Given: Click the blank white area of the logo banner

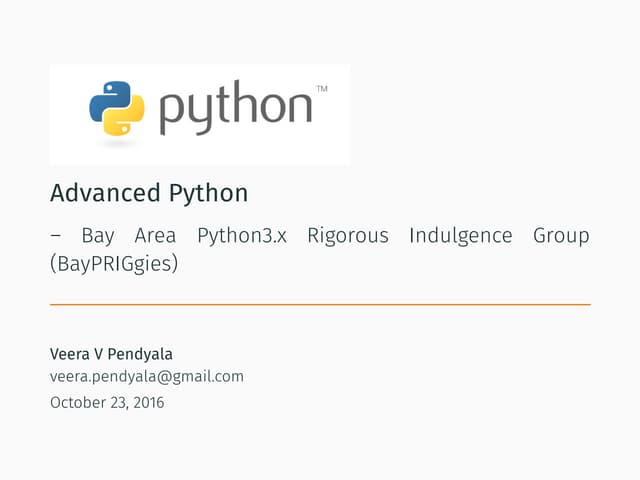Looking at the screenshot, I should (x=200, y=148).
